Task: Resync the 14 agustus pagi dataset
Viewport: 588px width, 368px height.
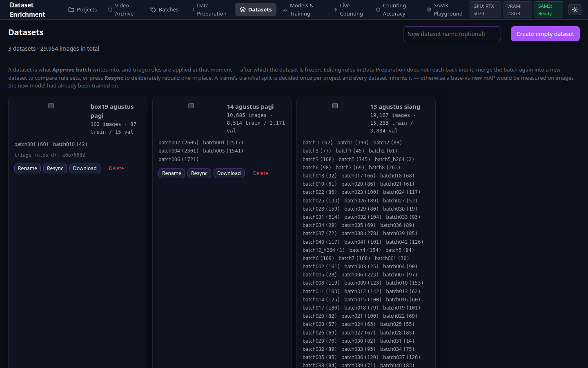Action: click(x=199, y=173)
